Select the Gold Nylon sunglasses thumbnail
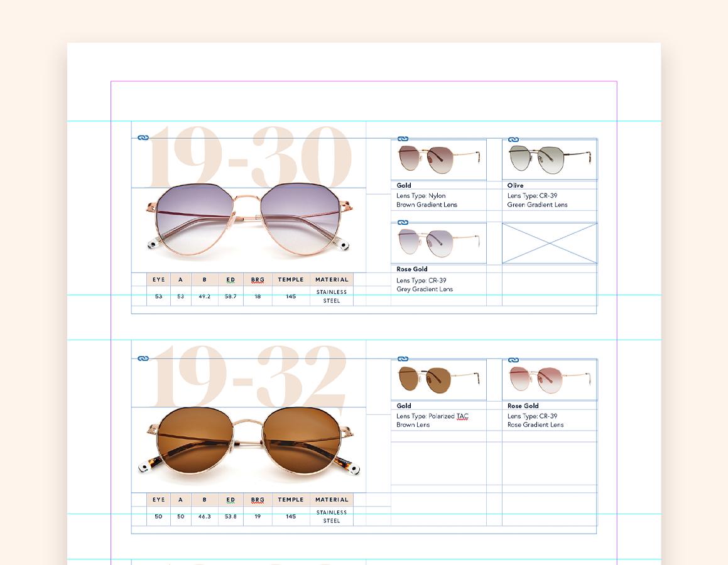The height and width of the screenshot is (565, 728). pos(439,159)
